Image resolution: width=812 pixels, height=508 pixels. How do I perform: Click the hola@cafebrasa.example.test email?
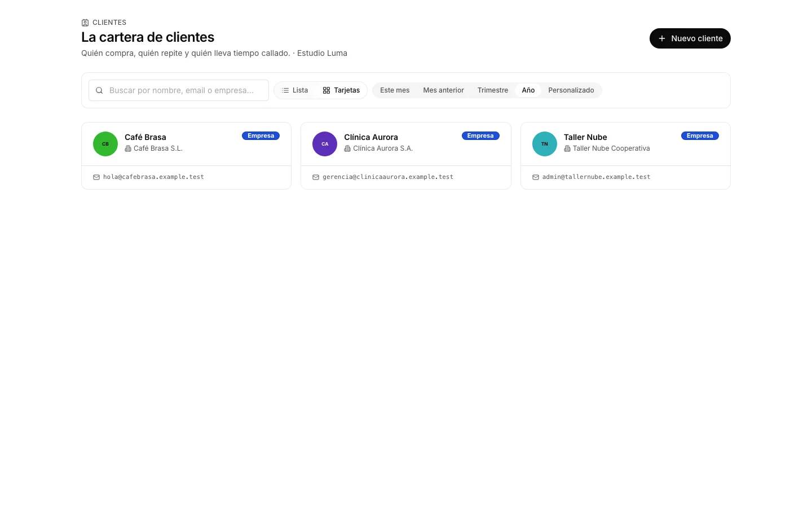click(153, 177)
